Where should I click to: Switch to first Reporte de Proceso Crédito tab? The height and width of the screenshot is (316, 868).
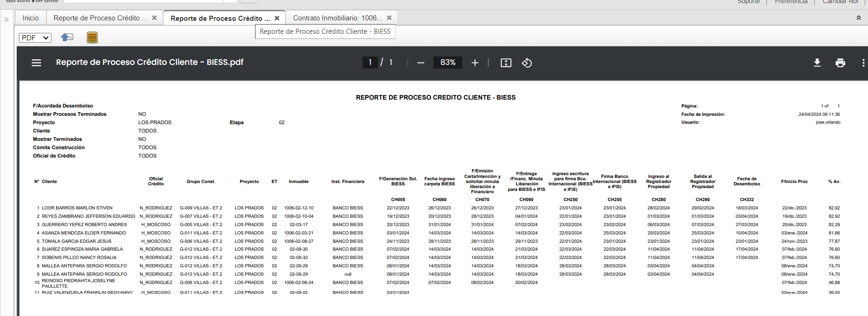(x=100, y=18)
